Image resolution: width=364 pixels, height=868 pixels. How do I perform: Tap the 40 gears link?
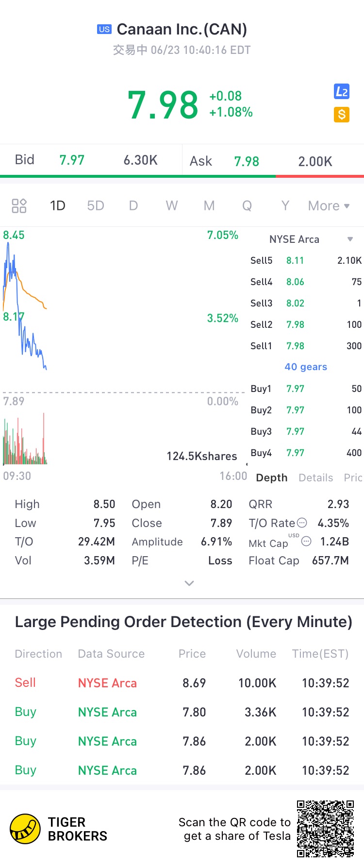[x=306, y=367]
